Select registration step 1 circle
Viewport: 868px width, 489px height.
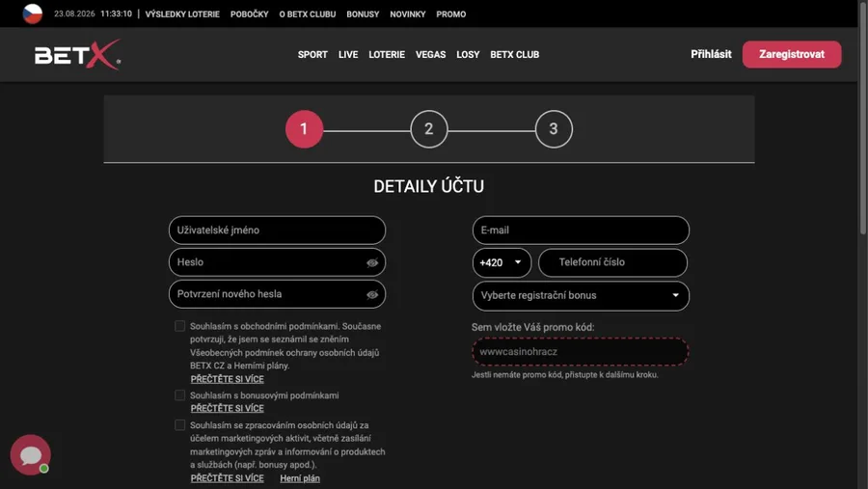[x=304, y=129]
